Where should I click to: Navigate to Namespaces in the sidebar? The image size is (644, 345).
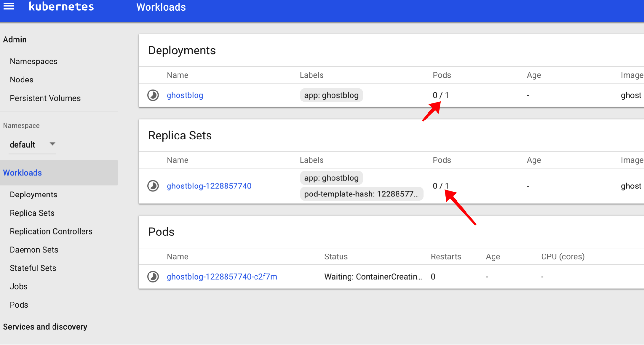34,61
